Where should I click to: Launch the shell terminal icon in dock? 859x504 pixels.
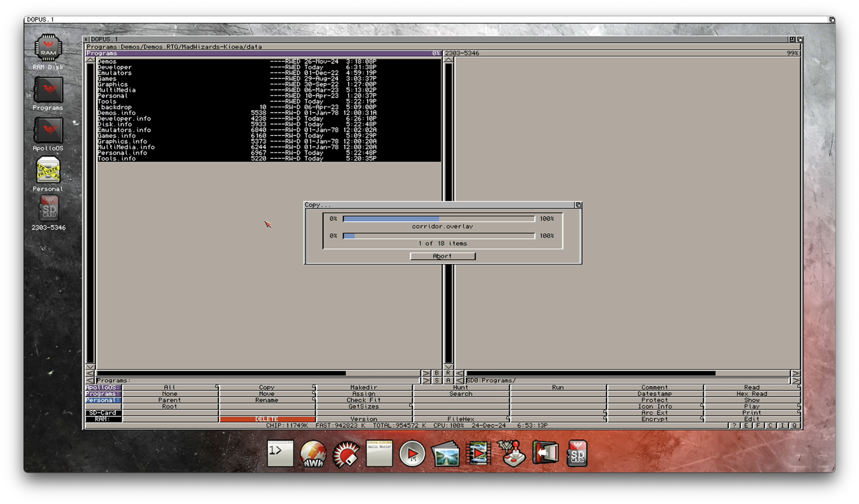coord(280,453)
